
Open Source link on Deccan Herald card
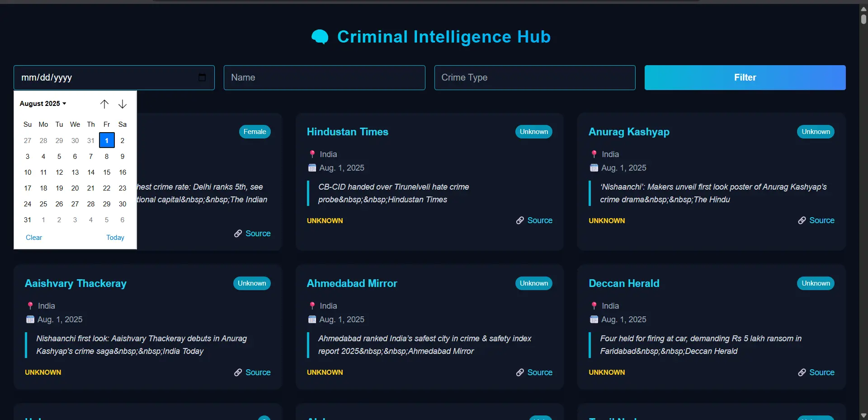[821, 372]
